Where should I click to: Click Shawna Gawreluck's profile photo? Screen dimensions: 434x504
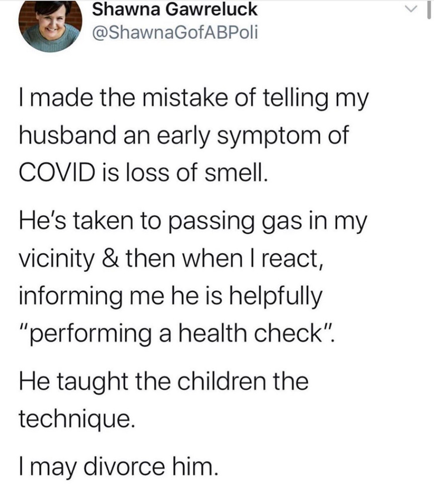click(x=50, y=25)
